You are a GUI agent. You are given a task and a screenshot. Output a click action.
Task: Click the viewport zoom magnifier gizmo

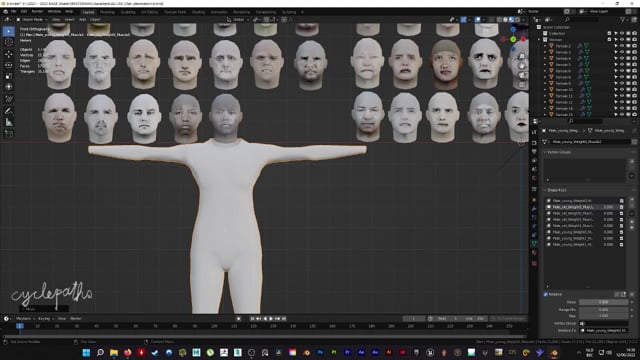[x=522, y=57]
